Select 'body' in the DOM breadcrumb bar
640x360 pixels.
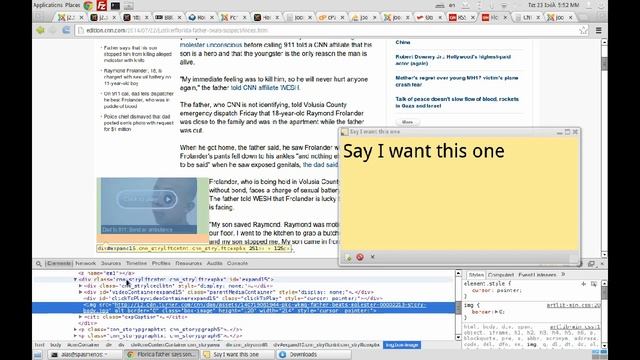click(56, 345)
